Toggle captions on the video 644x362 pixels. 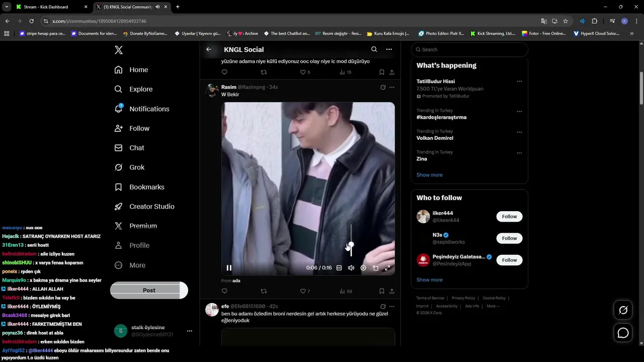point(339,268)
